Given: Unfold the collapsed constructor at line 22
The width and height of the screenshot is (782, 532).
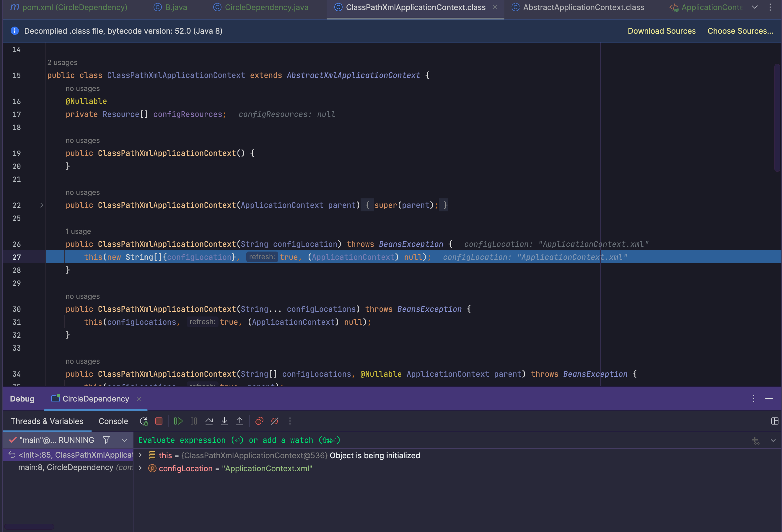Looking at the screenshot, I should point(42,205).
